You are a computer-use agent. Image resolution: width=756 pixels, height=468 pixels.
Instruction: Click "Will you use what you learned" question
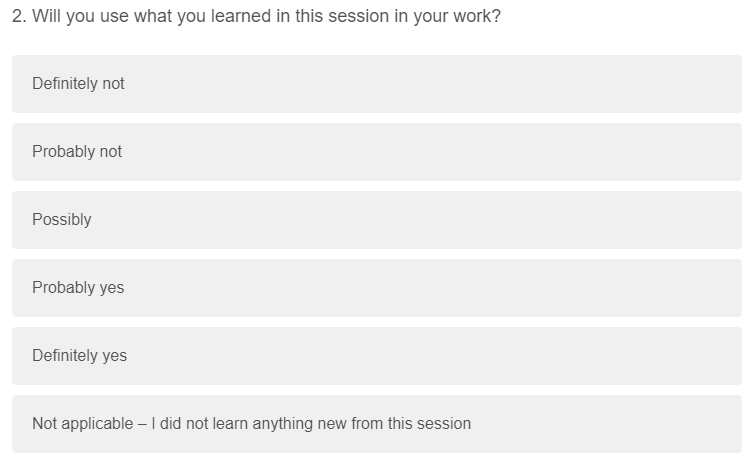256,18
